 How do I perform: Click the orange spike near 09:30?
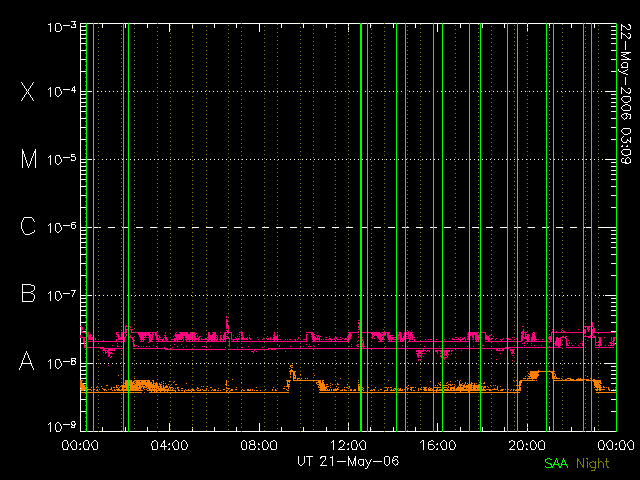(291, 372)
